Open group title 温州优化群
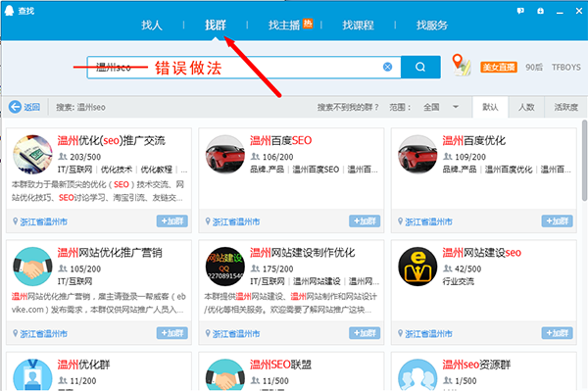 click(83, 365)
